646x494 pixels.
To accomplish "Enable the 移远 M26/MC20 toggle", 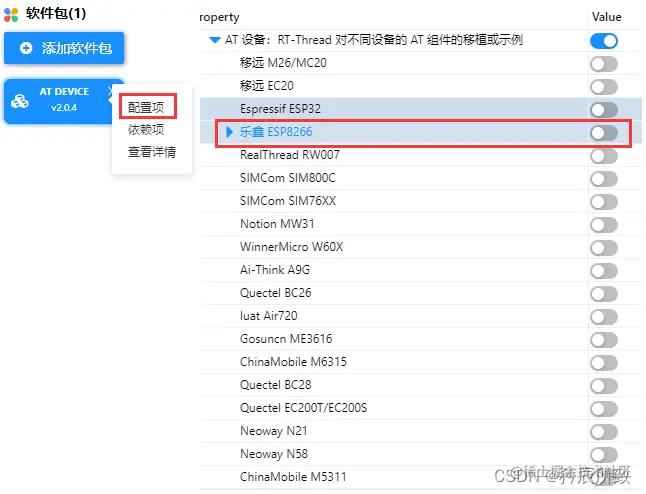I will 604,64.
